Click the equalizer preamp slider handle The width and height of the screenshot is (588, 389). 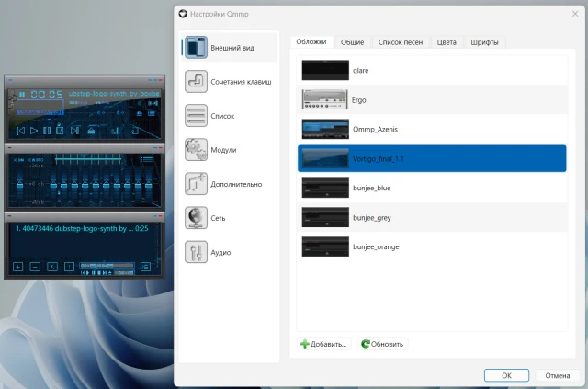point(19,184)
